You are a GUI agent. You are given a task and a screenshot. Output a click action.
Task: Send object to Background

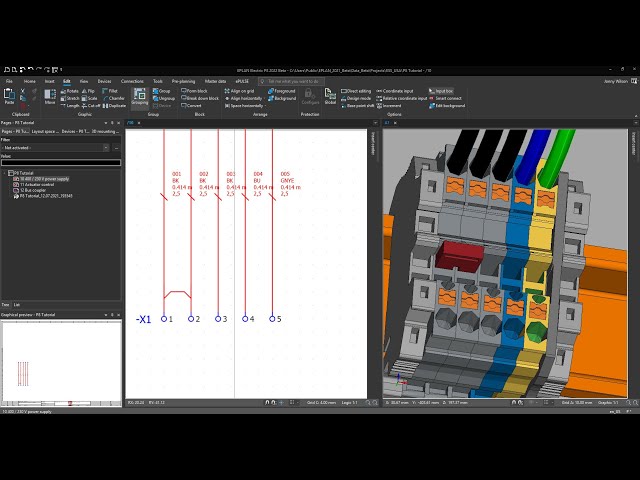tap(282, 98)
